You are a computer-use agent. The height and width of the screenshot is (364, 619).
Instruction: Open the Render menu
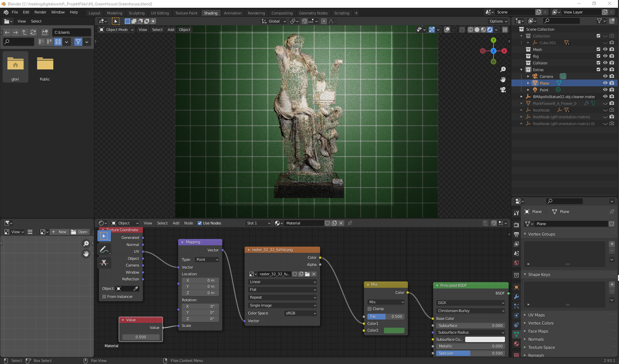pyautogui.click(x=40, y=12)
